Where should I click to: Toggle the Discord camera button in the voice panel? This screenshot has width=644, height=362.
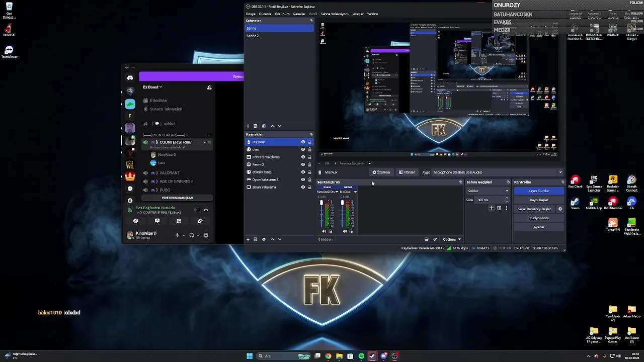click(136, 221)
